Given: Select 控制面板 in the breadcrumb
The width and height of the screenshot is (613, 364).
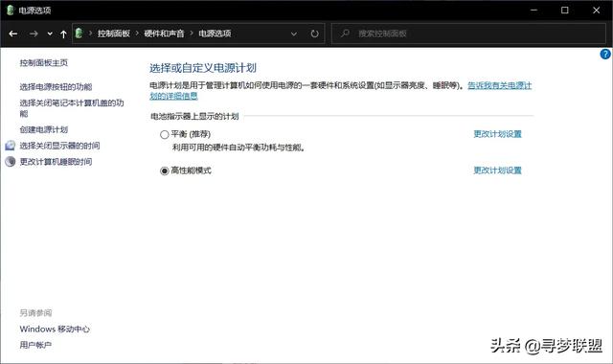Looking at the screenshot, I should point(114,34).
